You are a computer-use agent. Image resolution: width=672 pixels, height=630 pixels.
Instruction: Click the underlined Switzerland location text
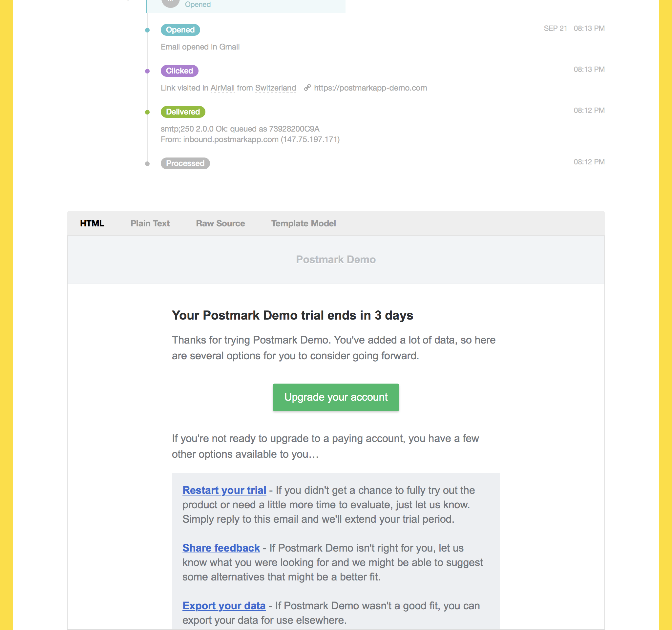click(x=276, y=88)
